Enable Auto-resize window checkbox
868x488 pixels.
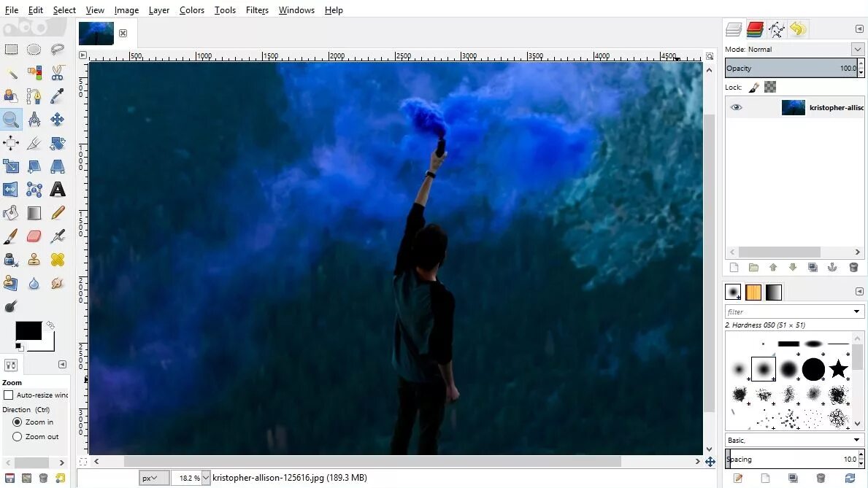[x=8, y=395]
